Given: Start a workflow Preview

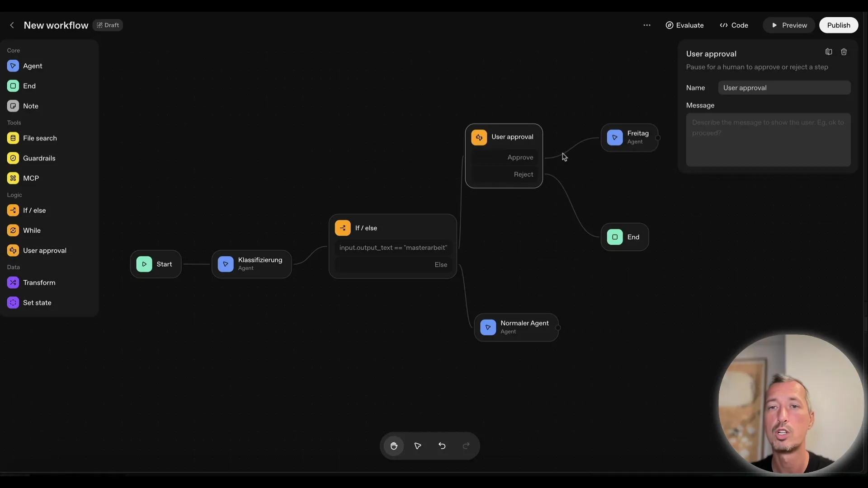Looking at the screenshot, I should [789, 25].
